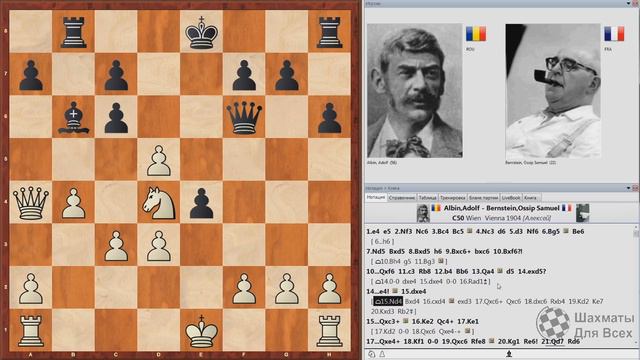Select the white rook on h1
Image resolution: width=640 pixels, height=360 pixels.
[329, 331]
